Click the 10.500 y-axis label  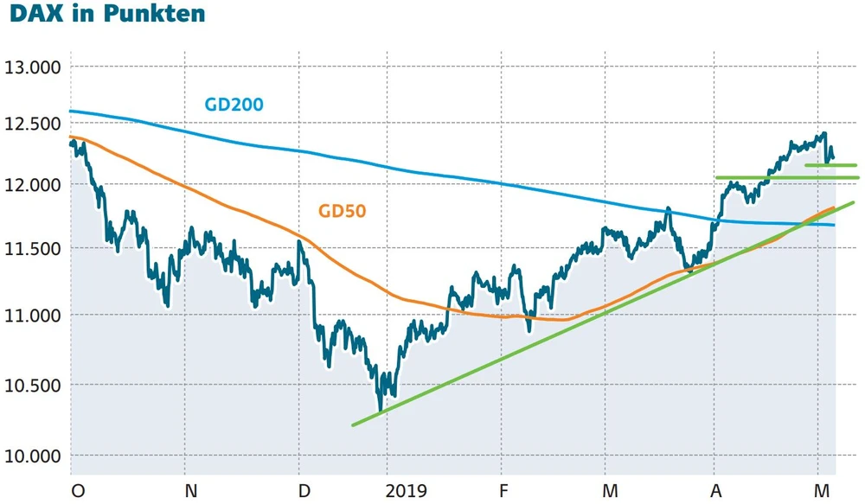tap(35, 386)
